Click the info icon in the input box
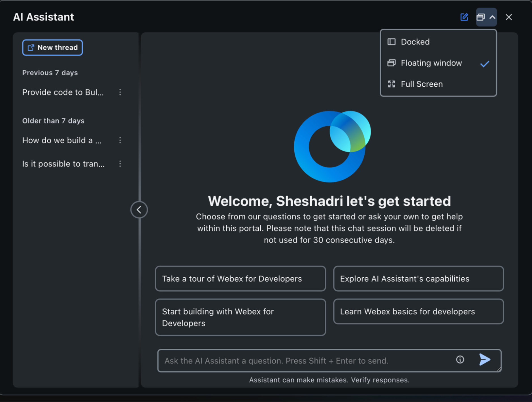Viewport: 532px width, 402px height. 460,360
